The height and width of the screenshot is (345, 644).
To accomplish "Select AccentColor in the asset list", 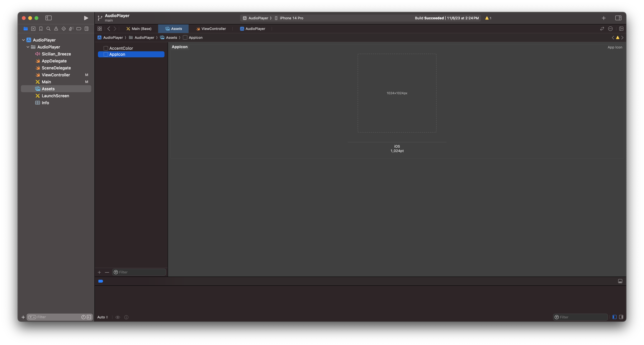I will [121, 48].
